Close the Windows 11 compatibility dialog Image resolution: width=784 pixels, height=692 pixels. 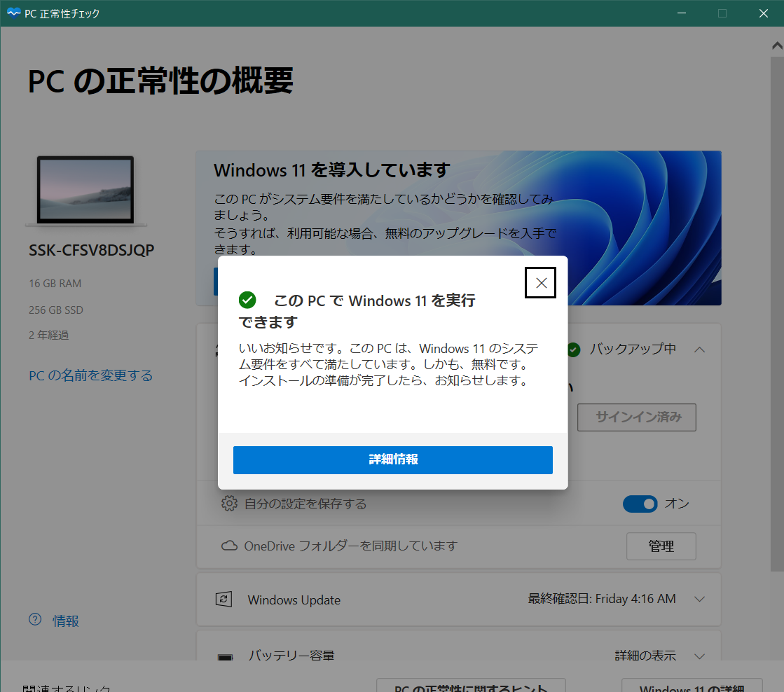click(x=540, y=283)
